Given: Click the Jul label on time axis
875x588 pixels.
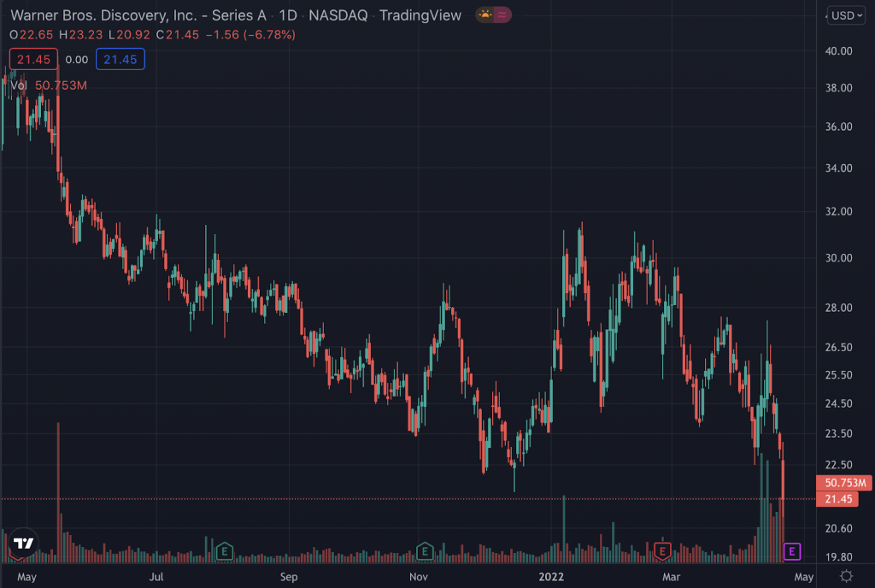Looking at the screenshot, I should [x=156, y=577].
